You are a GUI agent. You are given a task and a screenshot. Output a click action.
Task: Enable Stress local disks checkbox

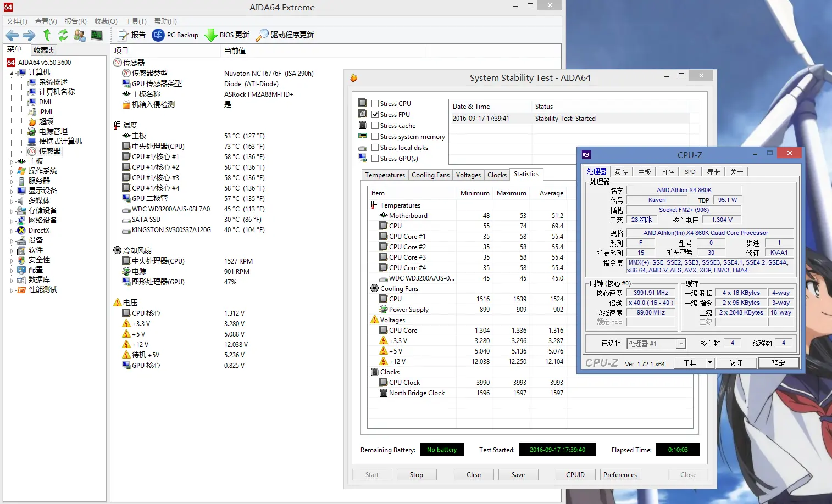pyautogui.click(x=375, y=147)
